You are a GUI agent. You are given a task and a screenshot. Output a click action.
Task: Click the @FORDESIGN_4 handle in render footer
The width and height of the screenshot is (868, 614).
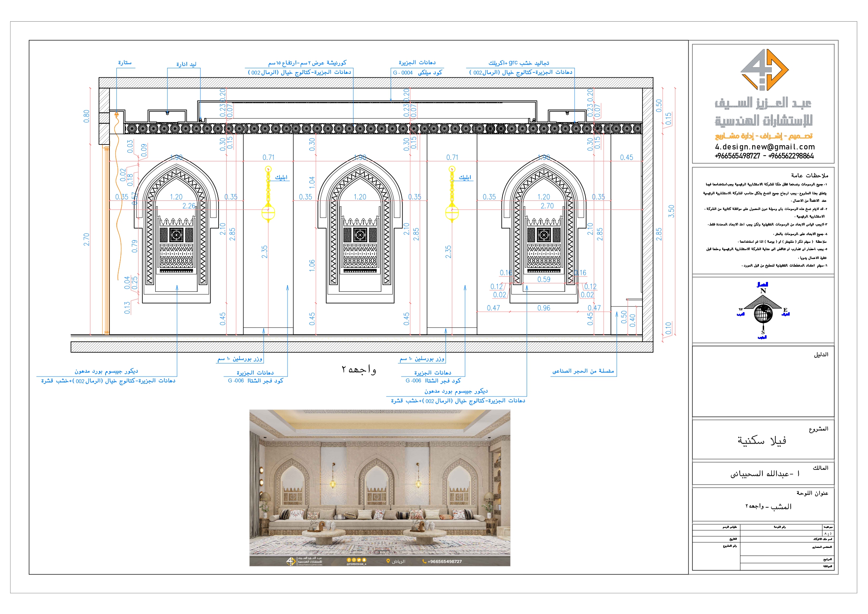356,564
